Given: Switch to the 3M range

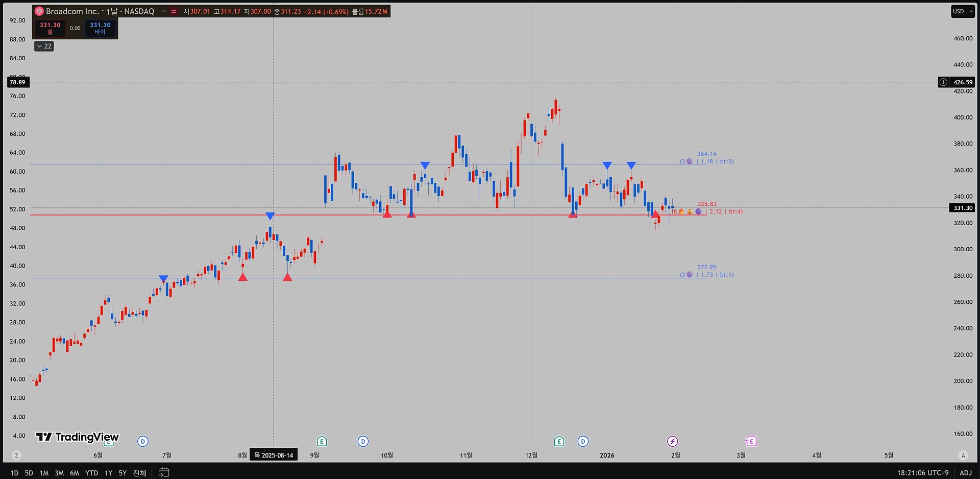Looking at the screenshot, I should [x=59, y=473].
